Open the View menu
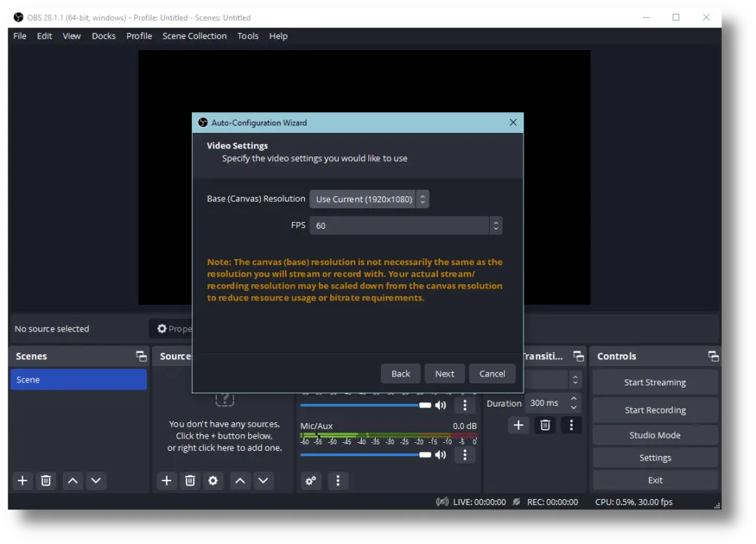Screen dimensions: 756x544 tap(72, 36)
